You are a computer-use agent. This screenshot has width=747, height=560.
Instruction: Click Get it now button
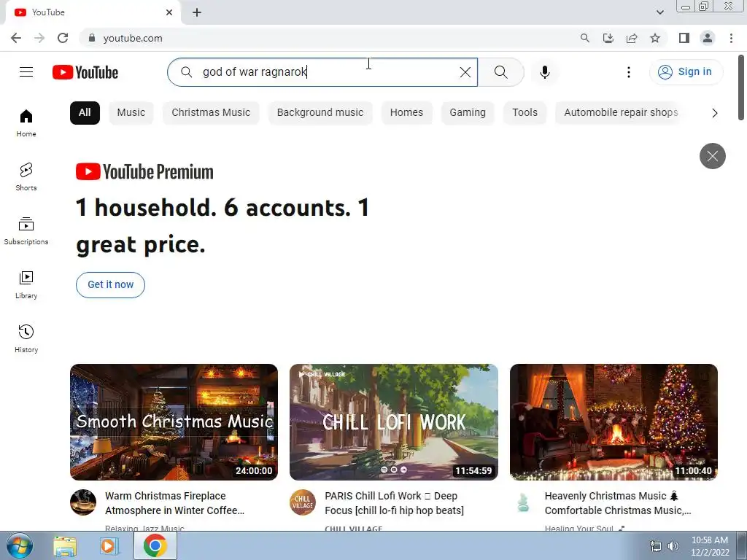111,285
